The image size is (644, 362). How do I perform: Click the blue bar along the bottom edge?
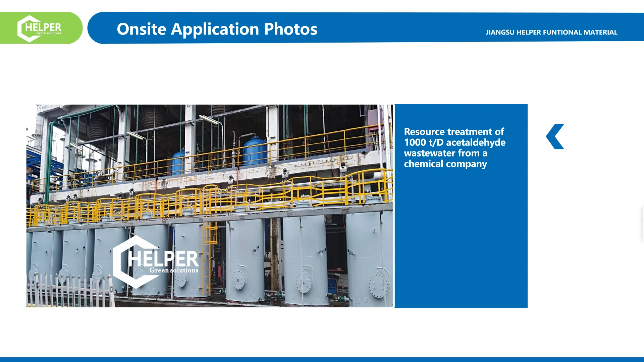(322, 359)
